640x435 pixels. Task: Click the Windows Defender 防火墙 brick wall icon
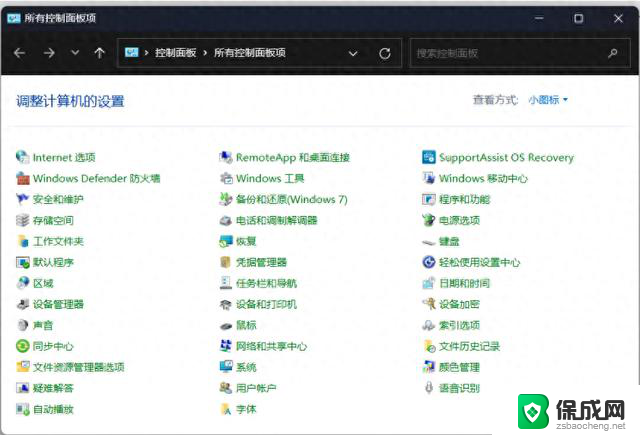pyautogui.click(x=22, y=178)
